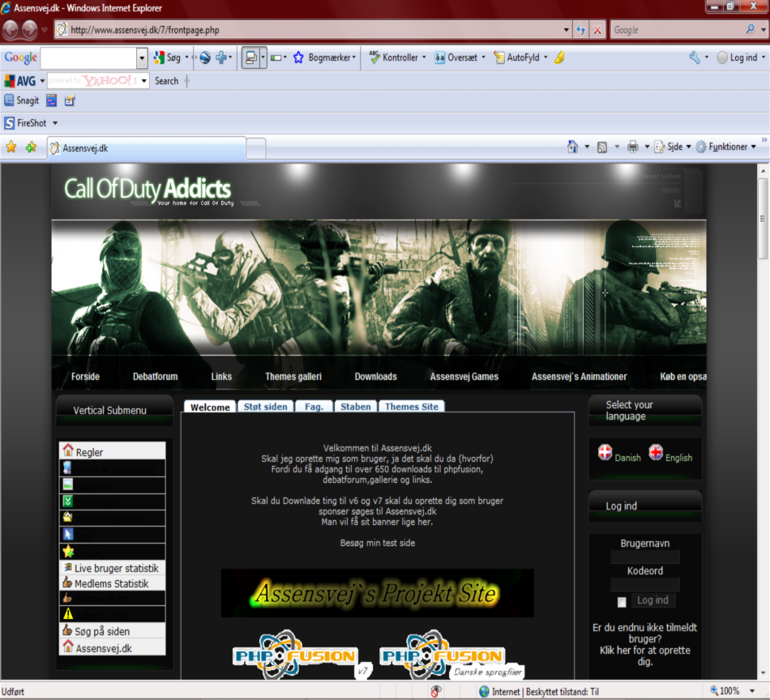The width and height of the screenshot is (770, 700).
Task: Switch to the Welcome tab
Action: [210, 407]
